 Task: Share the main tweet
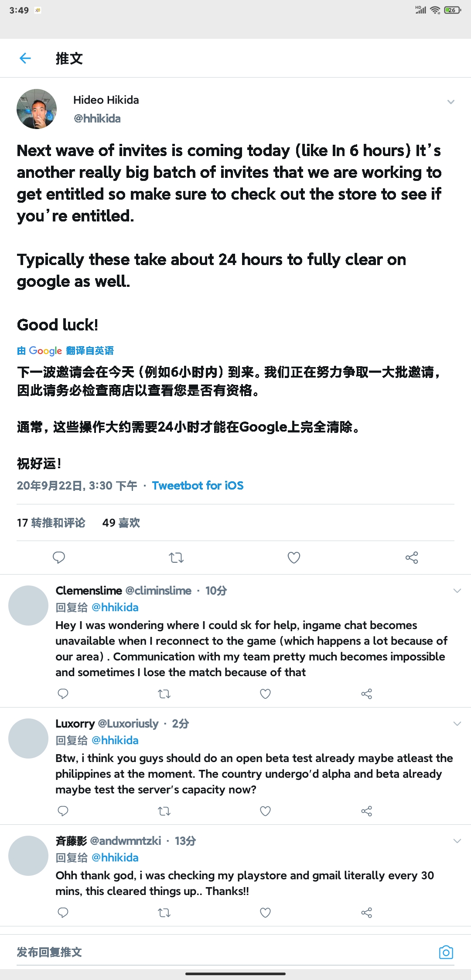tap(412, 558)
